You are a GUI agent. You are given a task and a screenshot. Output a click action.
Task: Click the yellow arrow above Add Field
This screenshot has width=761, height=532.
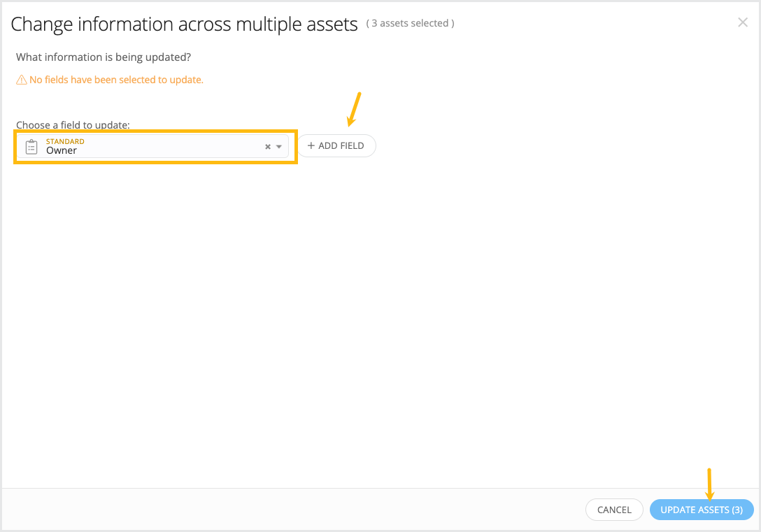(x=354, y=109)
